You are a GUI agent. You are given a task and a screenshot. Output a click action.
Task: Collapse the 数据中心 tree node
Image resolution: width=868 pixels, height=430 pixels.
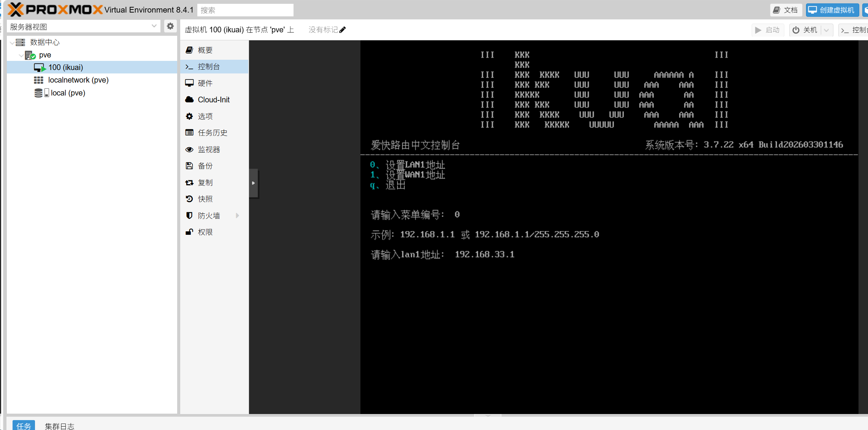[x=12, y=42]
